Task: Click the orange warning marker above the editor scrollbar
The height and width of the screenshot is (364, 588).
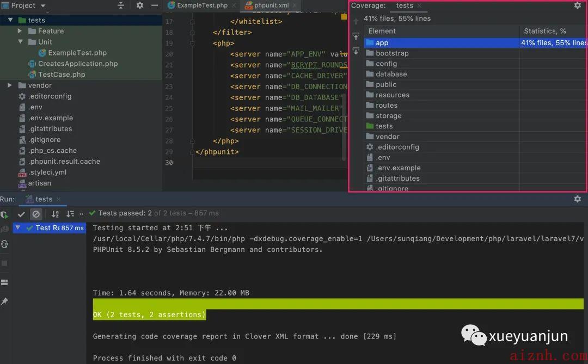Action: [344, 16]
